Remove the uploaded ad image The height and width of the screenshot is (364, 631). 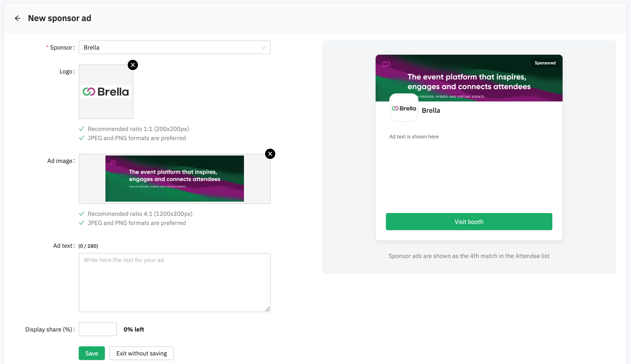270,154
